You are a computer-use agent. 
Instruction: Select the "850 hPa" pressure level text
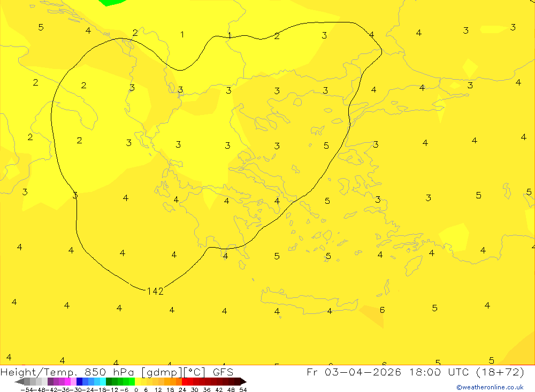(x=109, y=372)
